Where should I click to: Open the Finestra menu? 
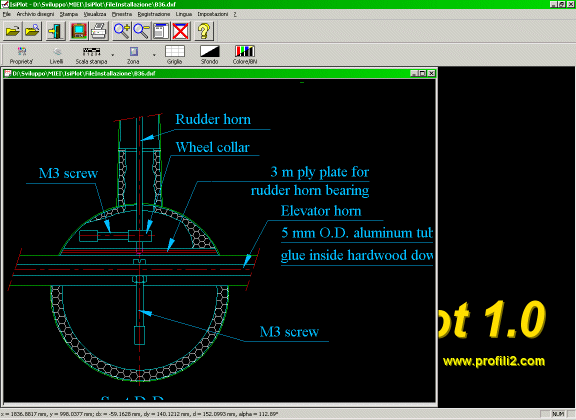[x=122, y=14]
